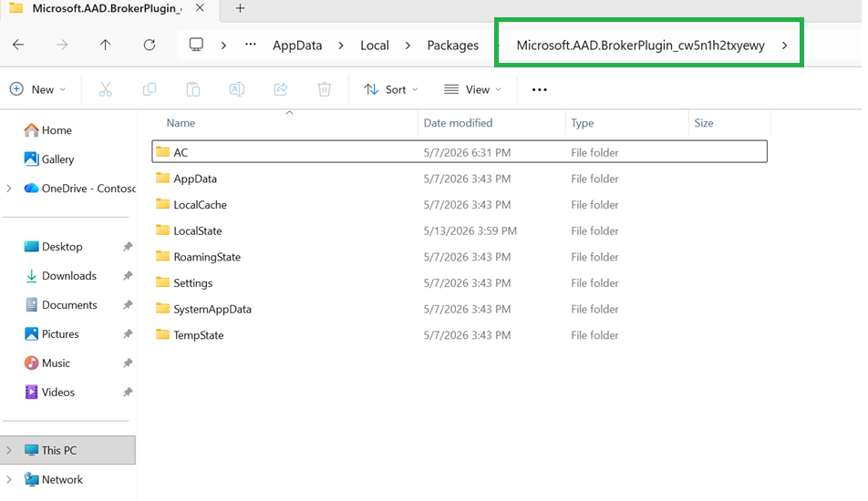
Task: Select the SystemAppData folder
Action: pos(460,309)
